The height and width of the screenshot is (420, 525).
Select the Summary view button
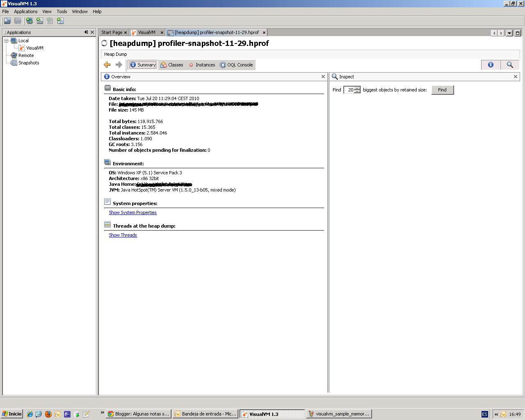[143, 65]
